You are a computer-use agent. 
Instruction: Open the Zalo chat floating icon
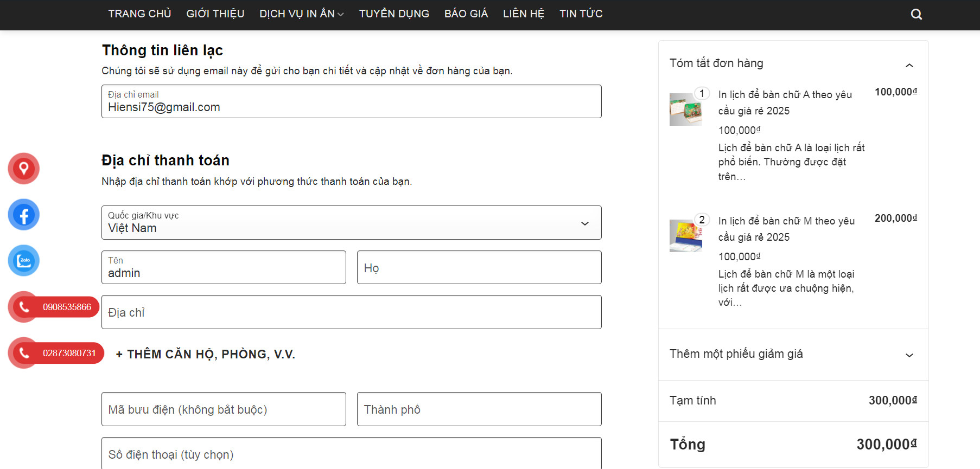point(24,261)
